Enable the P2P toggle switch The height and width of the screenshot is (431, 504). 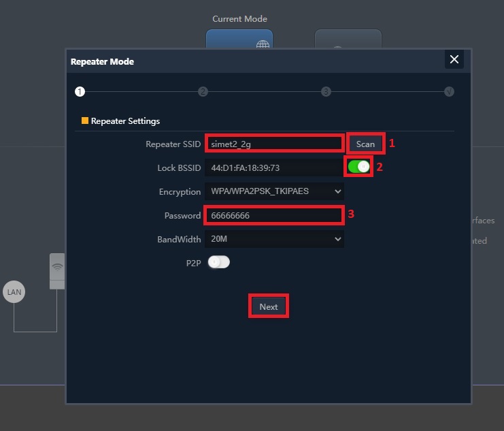click(x=219, y=262)
